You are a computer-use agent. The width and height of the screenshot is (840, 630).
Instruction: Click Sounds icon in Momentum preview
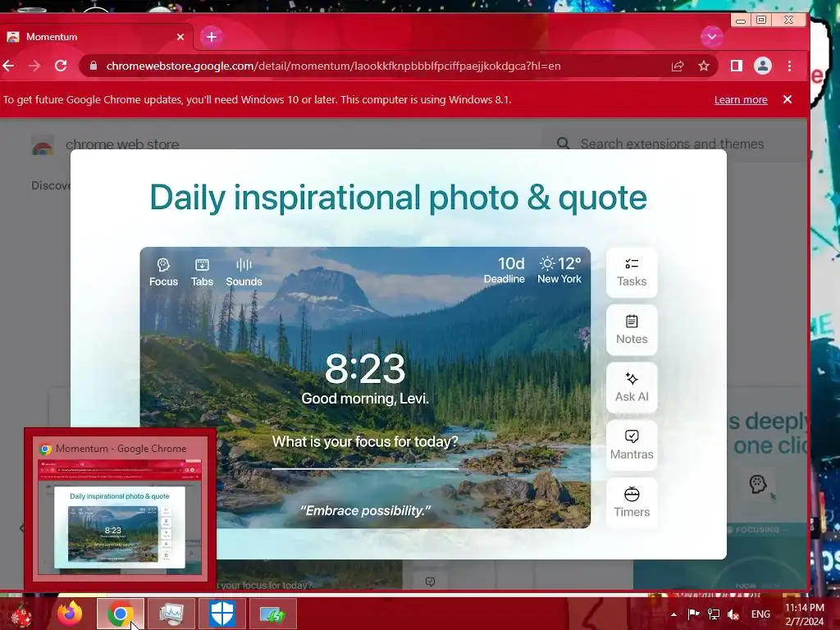(x=244, y=272)
